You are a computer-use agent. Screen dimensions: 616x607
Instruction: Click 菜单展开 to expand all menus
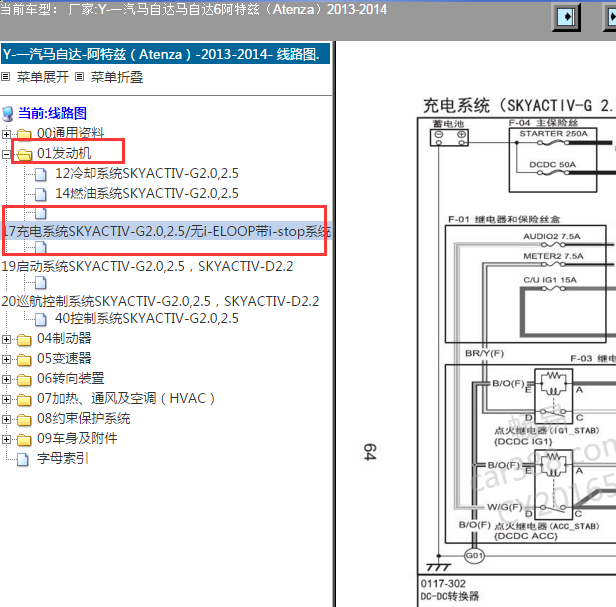43,77
